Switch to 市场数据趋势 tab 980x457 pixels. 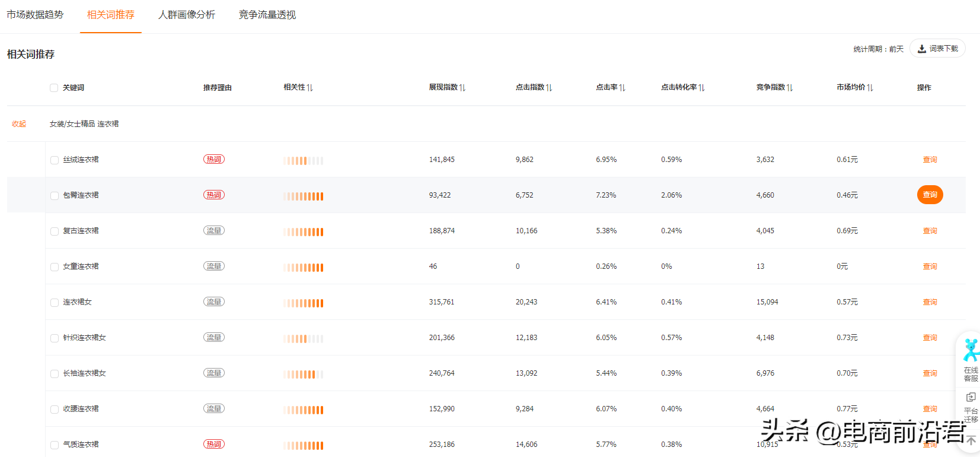pos(35,15)
